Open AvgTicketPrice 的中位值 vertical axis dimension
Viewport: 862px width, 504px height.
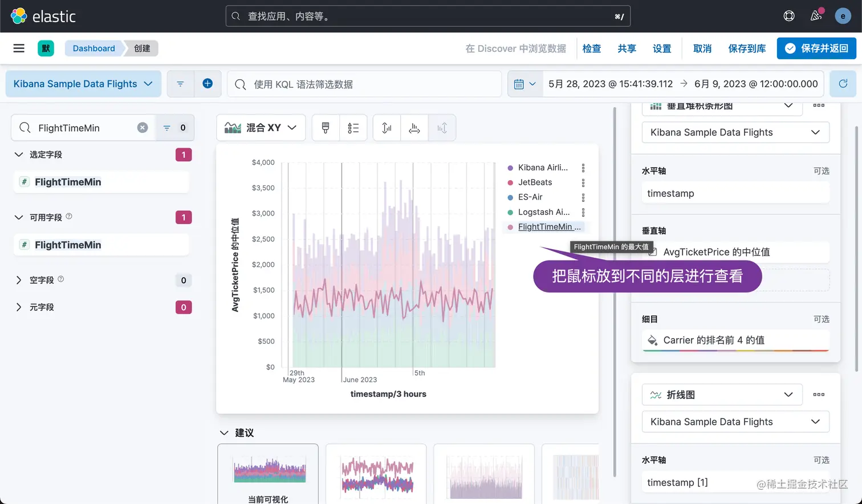[735, 252]
